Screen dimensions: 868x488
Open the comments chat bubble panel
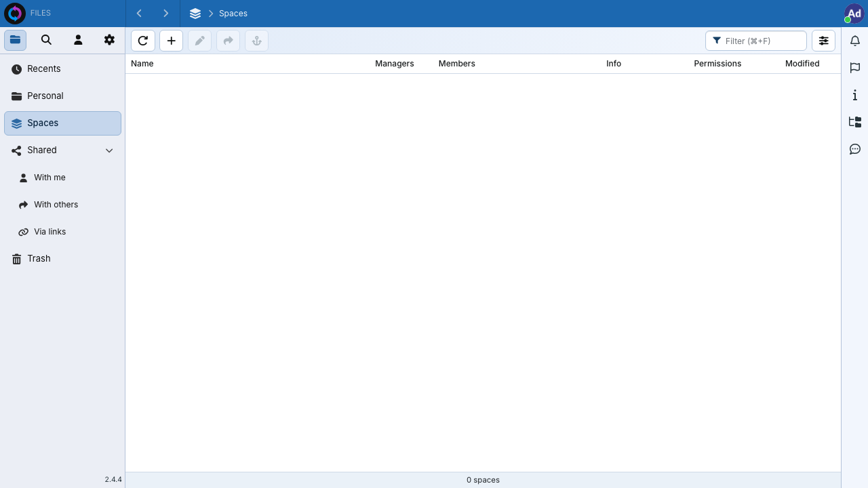[x=855, y=149]
